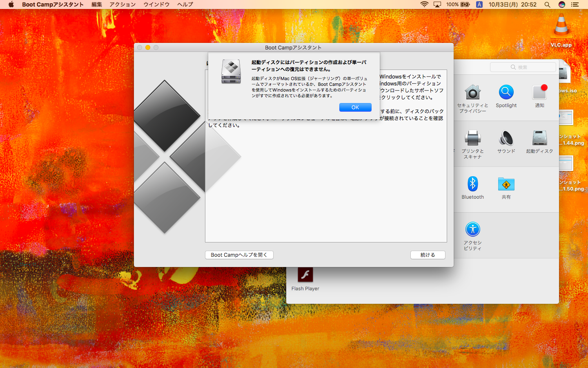The width and height of the screenshot is (588, 368).
Task: Click the 続ける button
Action: click(428, 255)
